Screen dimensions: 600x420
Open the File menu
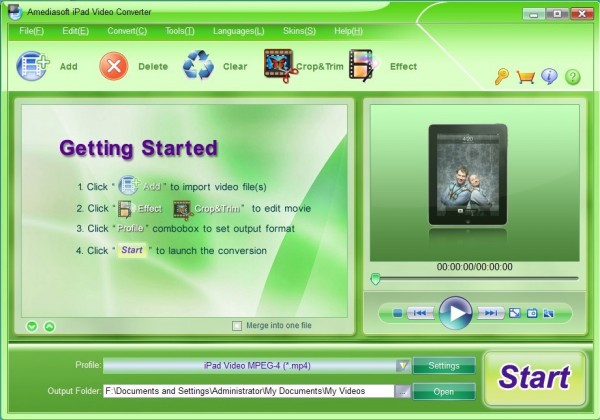click(x=31, y=31)
